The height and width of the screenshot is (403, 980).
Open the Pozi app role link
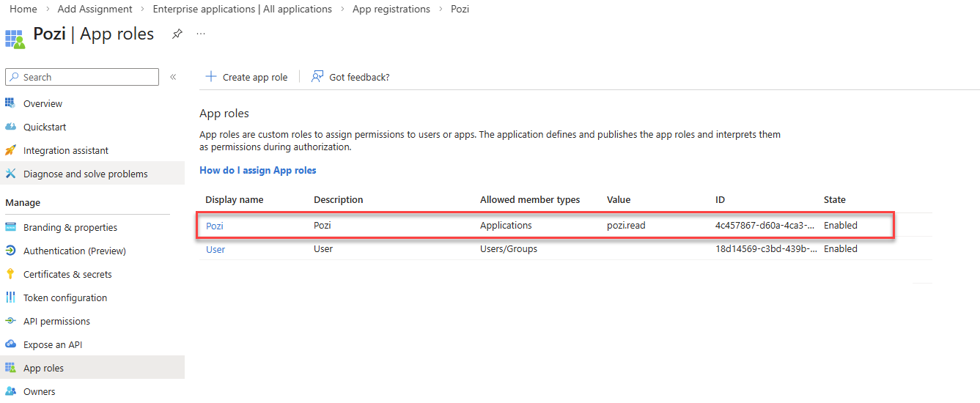214,226
